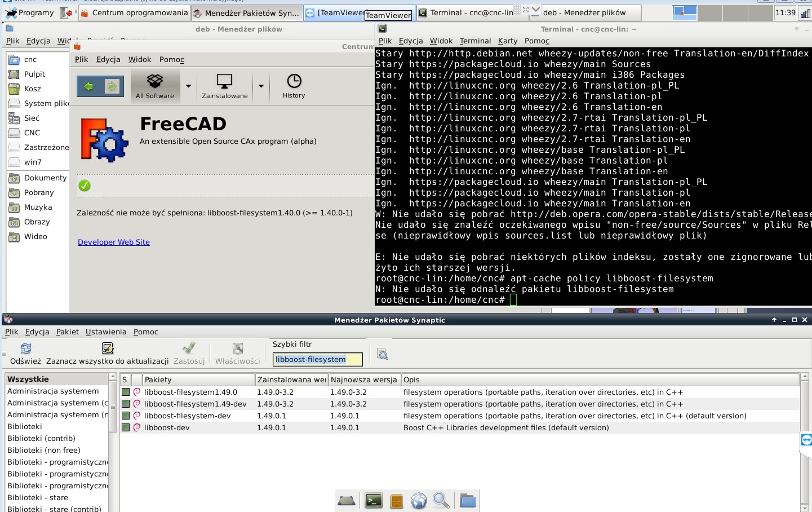
Task: Open Ustawienia menu in Synaptic
Action: point(106,332)
